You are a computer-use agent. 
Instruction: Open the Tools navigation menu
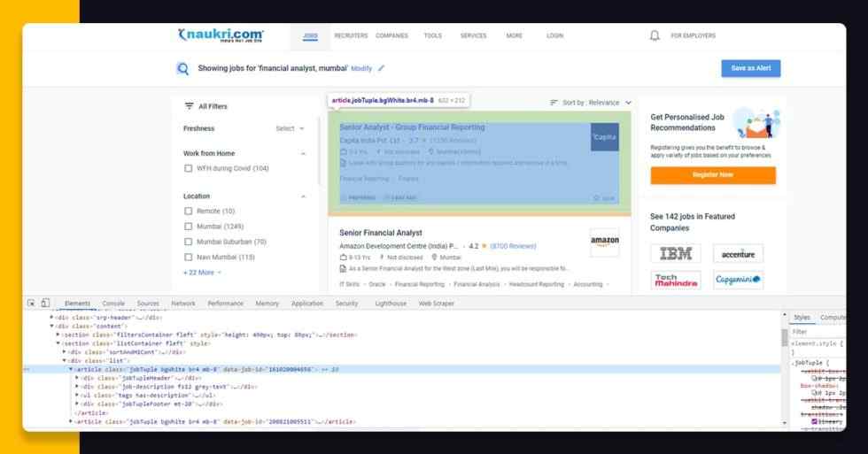point(433,36)
